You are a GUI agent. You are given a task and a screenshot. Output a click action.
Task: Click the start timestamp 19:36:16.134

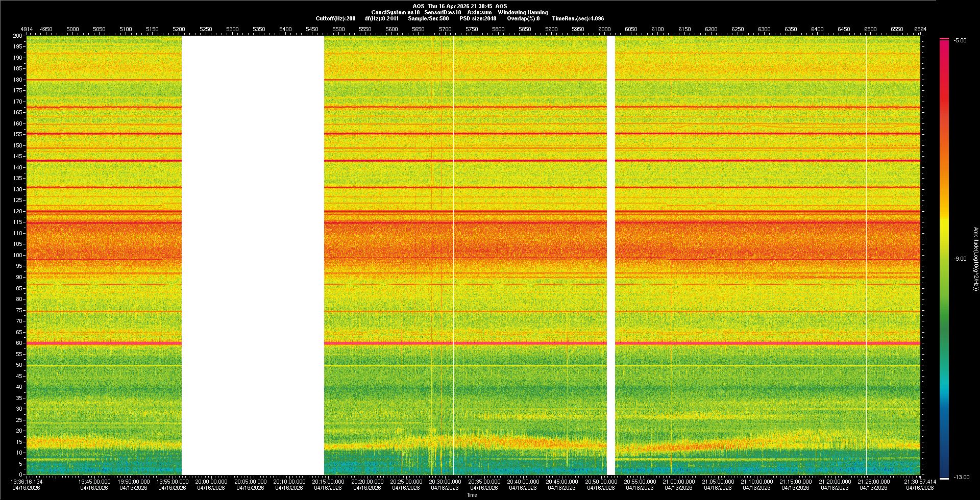[27, 482]
